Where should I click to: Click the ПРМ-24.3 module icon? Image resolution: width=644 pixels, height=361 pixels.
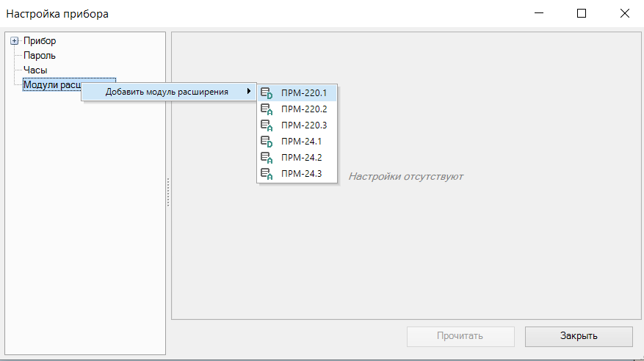point(267,174)
